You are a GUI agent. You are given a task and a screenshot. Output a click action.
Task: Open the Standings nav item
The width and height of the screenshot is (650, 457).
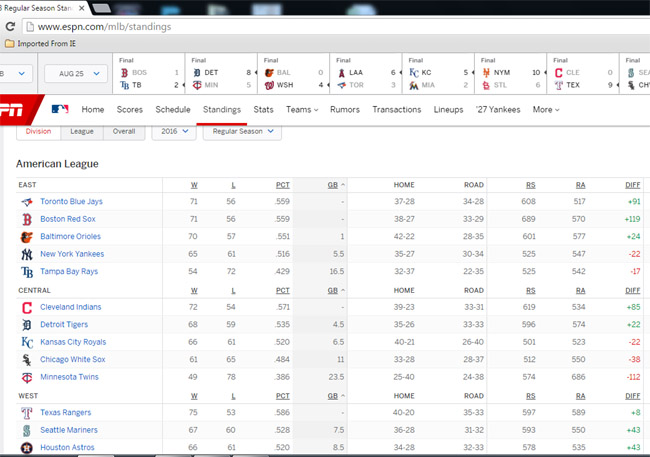coord(222,109)
